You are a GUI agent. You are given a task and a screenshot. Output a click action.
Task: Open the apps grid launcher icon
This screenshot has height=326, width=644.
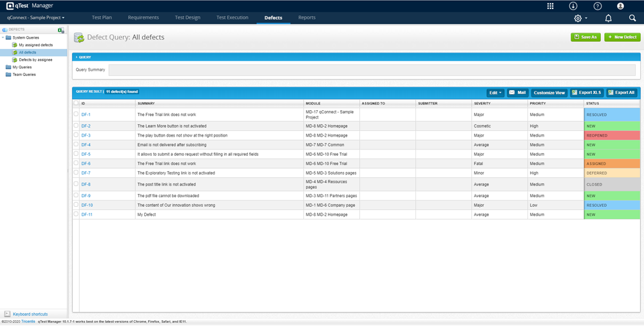tap(550, 6)
